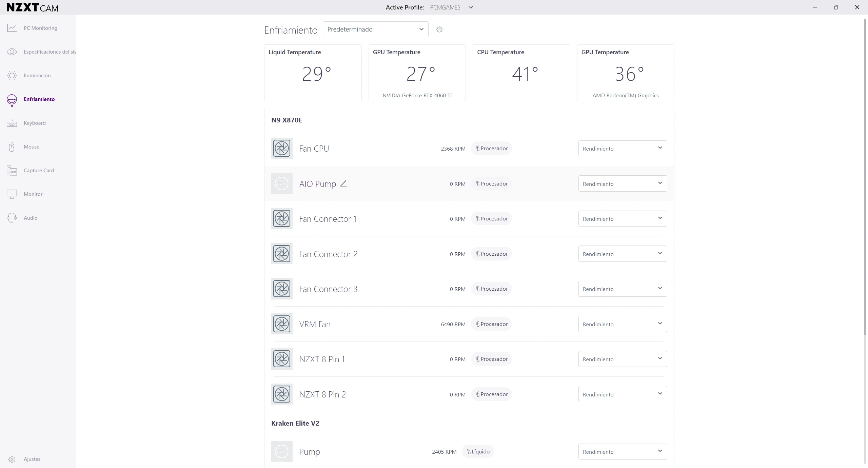Click the CPU Temperature card
868x468 pixels.
tap(521, 73)
